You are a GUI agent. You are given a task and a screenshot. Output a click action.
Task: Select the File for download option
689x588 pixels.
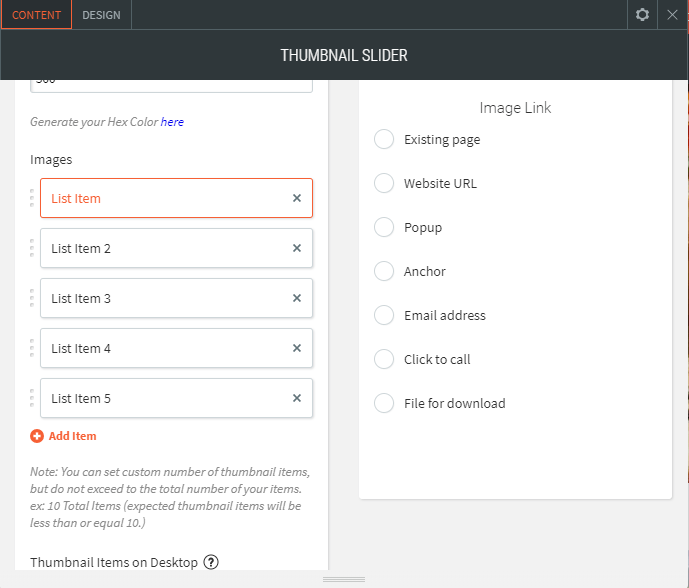click(384, 403)
